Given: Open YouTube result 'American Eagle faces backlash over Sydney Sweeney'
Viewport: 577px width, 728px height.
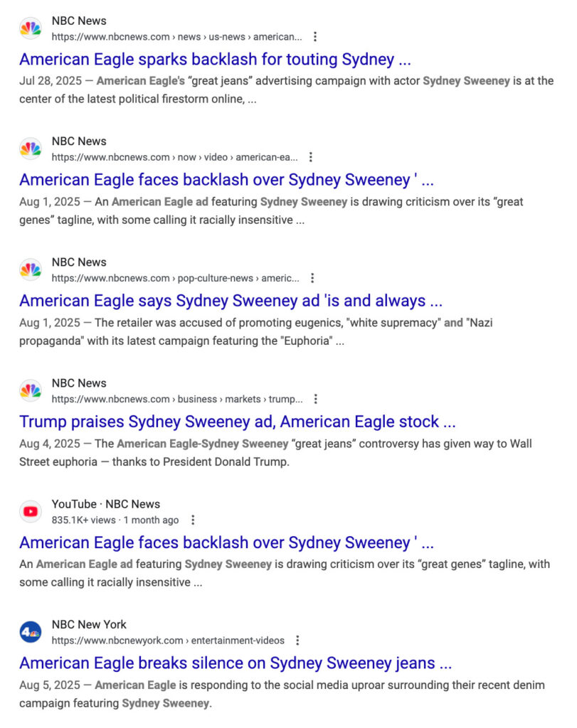Looking at the screenshot, I should (227, 542).
